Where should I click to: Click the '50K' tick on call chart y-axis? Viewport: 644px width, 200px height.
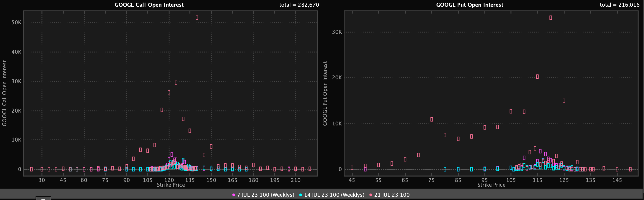[x=17, y=23]
